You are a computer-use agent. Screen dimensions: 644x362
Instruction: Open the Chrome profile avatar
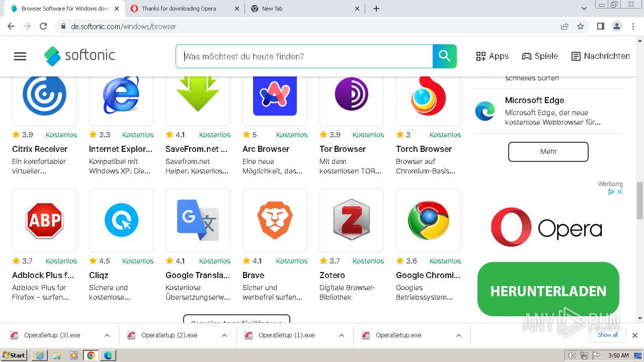(x=617, y=26)
